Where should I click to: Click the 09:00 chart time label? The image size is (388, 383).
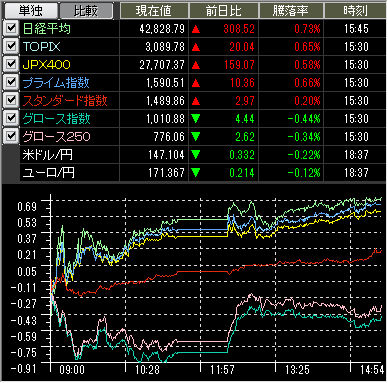[x=72, y=370]
